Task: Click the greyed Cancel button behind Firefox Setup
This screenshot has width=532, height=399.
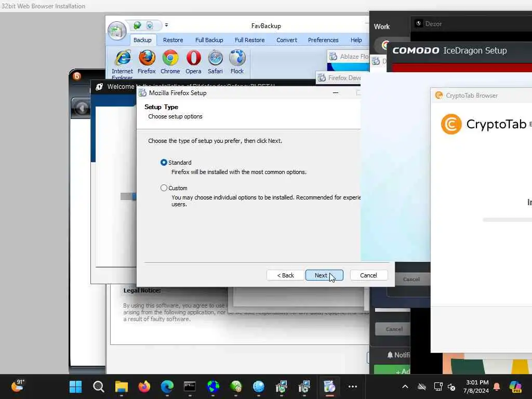Action: coord(411,279)
